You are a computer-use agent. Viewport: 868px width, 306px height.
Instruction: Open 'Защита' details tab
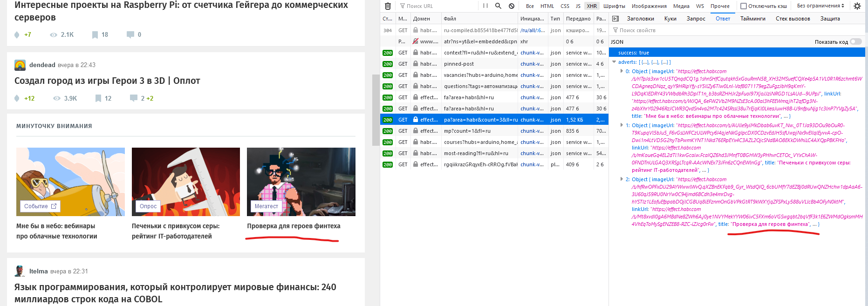830,19
